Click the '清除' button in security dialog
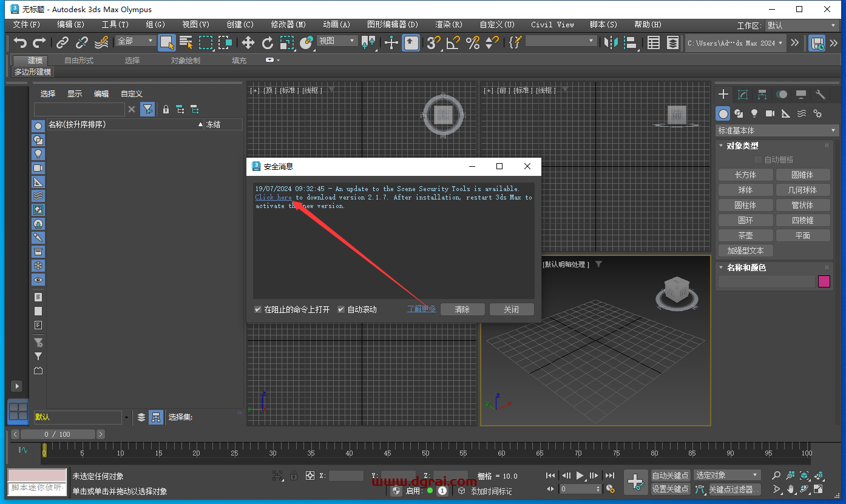Screen dimensions: 846x504 462,309
